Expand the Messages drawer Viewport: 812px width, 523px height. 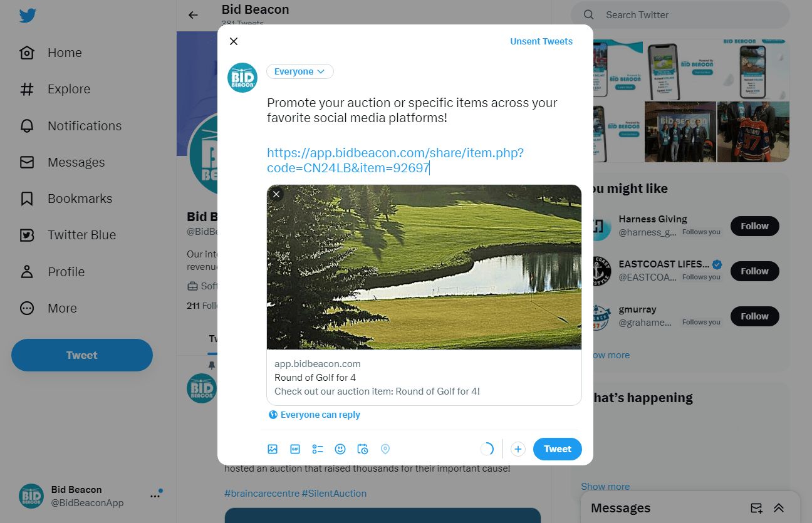(x=779, y=508)
